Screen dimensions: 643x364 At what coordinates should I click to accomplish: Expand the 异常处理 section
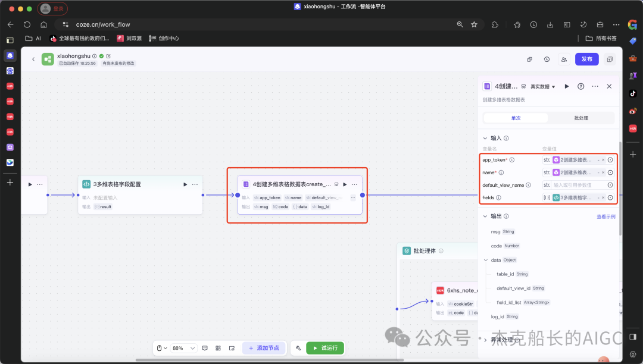(485, 340)
